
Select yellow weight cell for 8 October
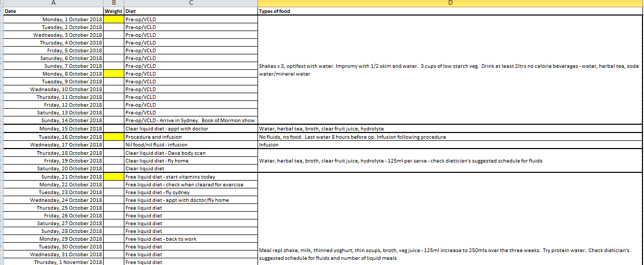113,73
